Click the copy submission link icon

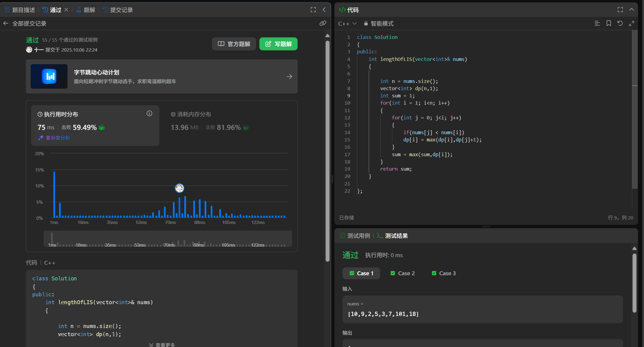[x=323, y=24]
